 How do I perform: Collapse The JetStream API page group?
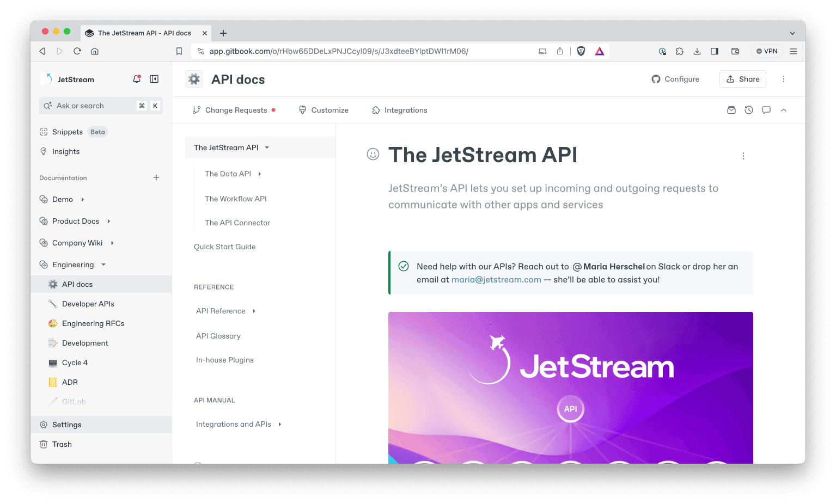(x=267, y=147)
